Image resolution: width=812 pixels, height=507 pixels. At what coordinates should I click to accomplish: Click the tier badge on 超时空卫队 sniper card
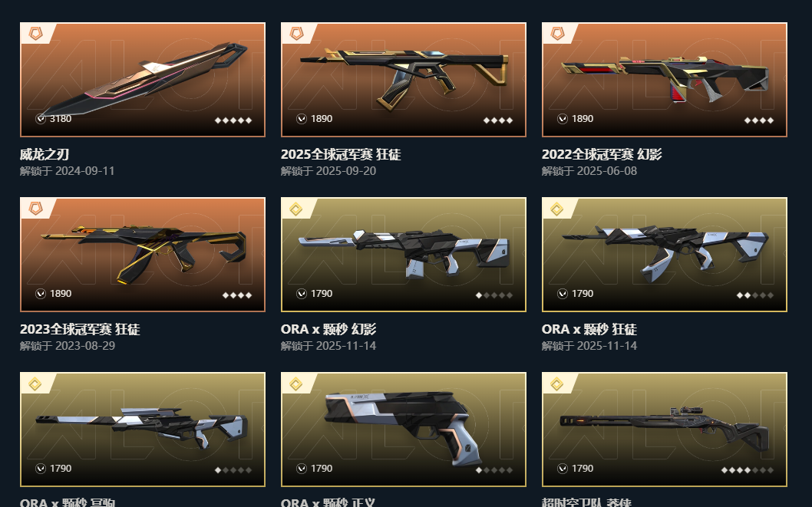tap(557, 384)
